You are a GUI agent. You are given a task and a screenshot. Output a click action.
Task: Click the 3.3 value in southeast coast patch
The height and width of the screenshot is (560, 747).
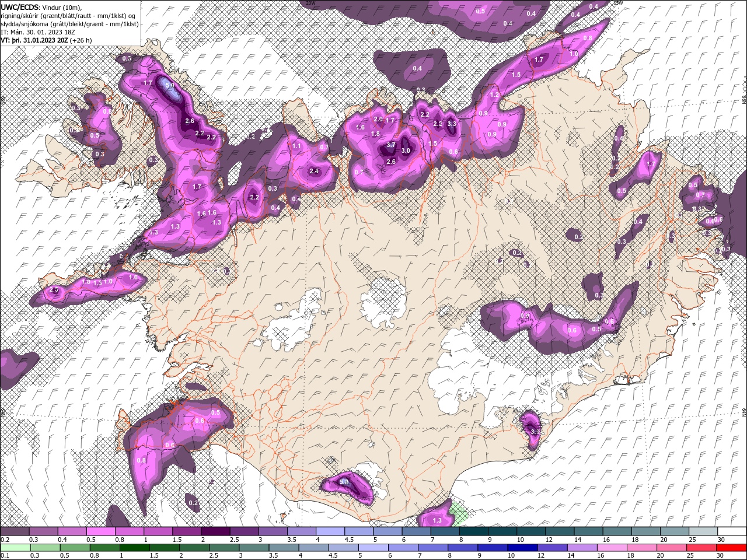click(535, 431)
